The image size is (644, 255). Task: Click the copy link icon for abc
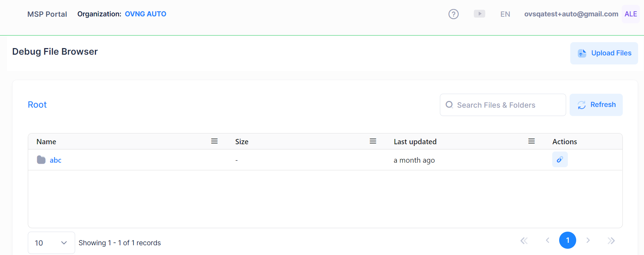560,160
